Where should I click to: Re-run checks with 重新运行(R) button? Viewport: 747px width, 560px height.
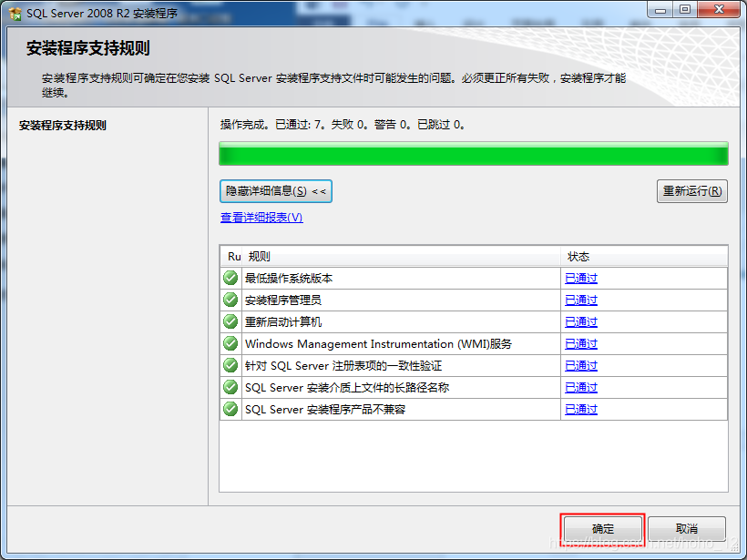[x=692, y=191]
